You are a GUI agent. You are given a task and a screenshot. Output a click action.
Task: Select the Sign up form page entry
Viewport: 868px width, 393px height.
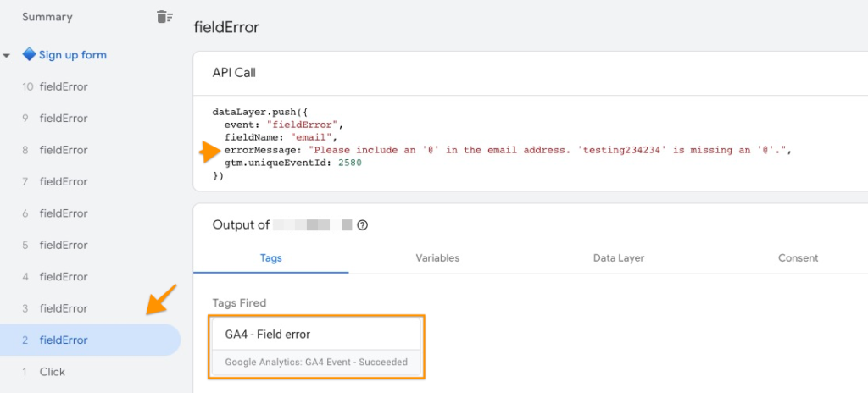(x=73, y=55)
